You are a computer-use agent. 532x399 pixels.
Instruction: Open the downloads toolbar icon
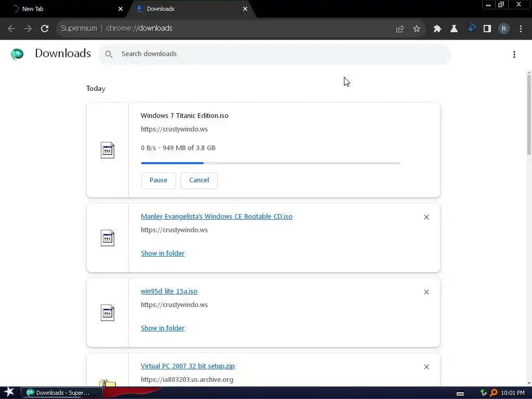click(471, 28)
